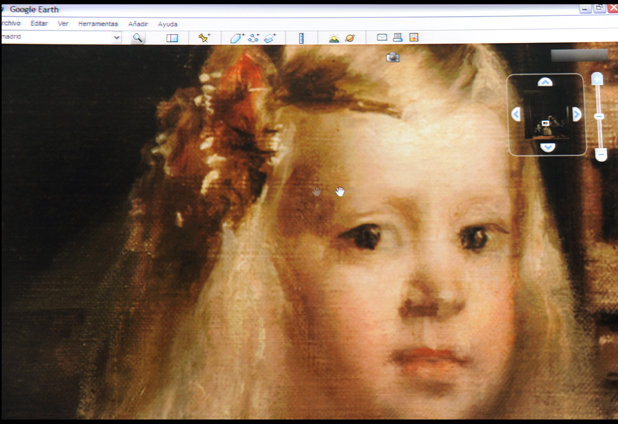Add a path with the toolbar icon
The image size is (618, 424).
(x=253, y=38)
